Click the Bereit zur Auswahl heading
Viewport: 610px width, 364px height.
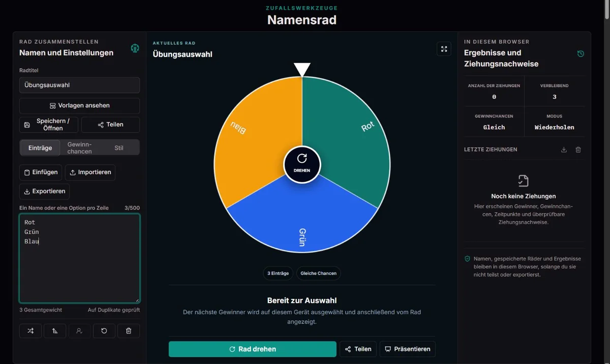coord(302,300)
